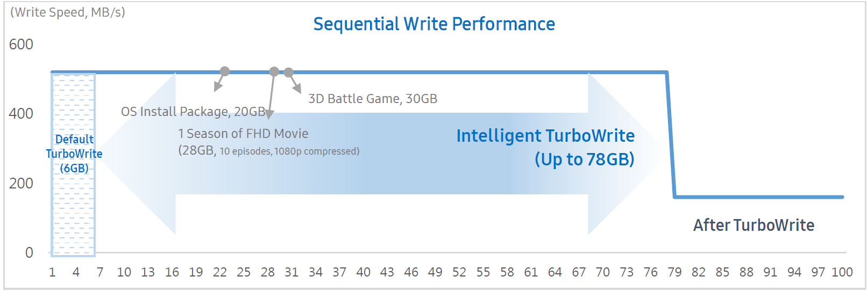Click the 79 tick on the horizontal axis
The image size is (868, 291).
click(674, 272)
